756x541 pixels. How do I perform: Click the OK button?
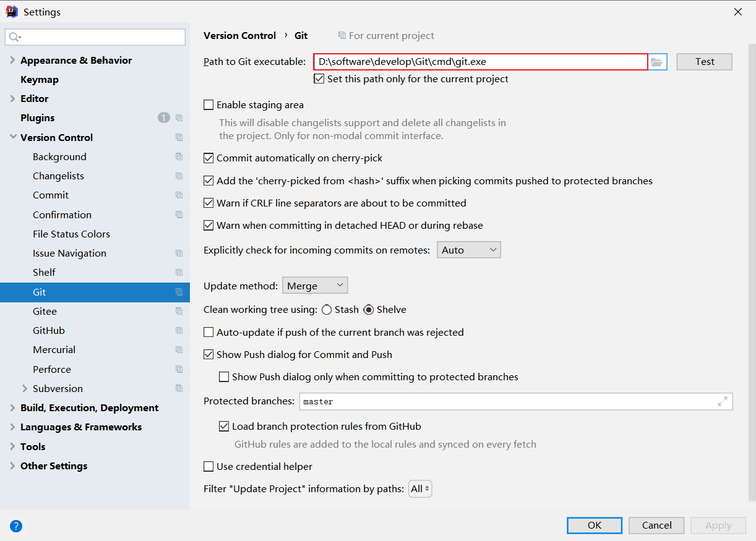pos(595,526)
